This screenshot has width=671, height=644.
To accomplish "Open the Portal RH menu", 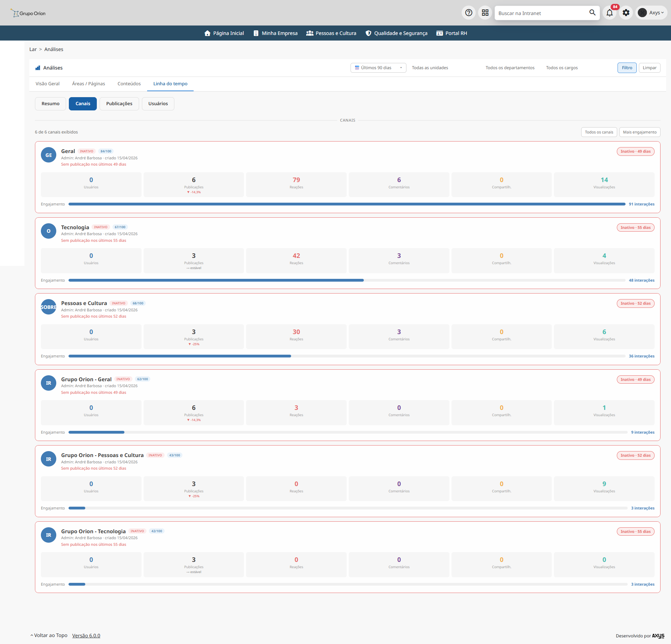I will (452, 33).
